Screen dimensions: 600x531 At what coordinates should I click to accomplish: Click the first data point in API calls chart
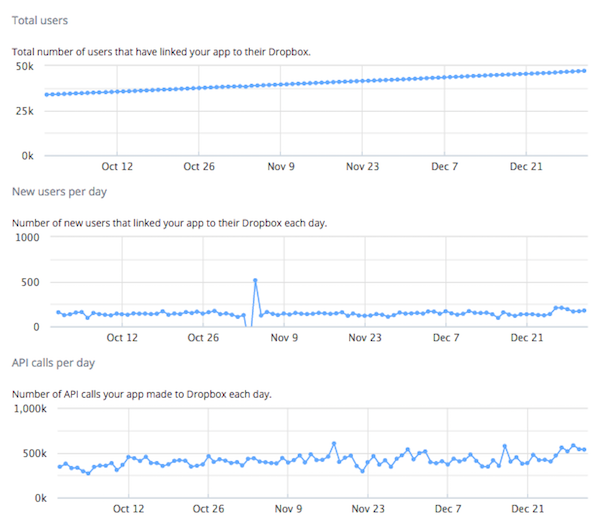[60, 467]
